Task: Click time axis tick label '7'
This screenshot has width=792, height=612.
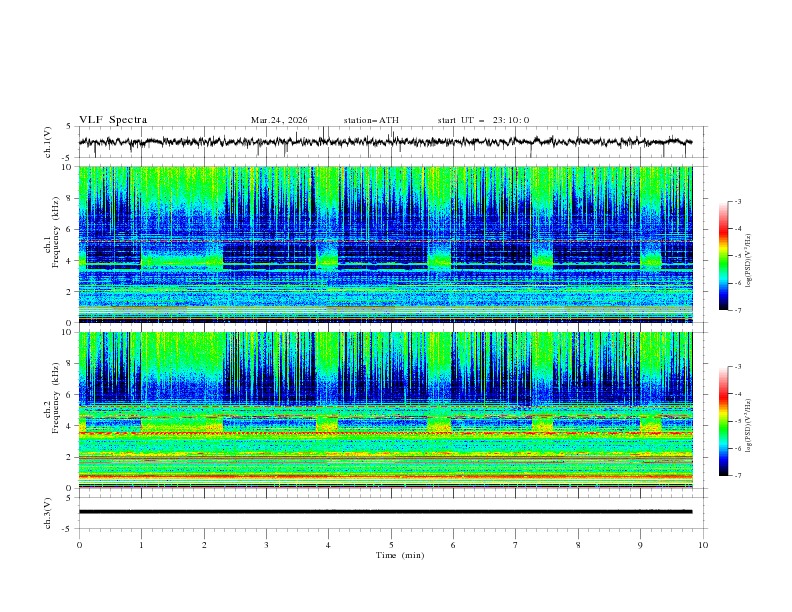Action: pos(516,545)
